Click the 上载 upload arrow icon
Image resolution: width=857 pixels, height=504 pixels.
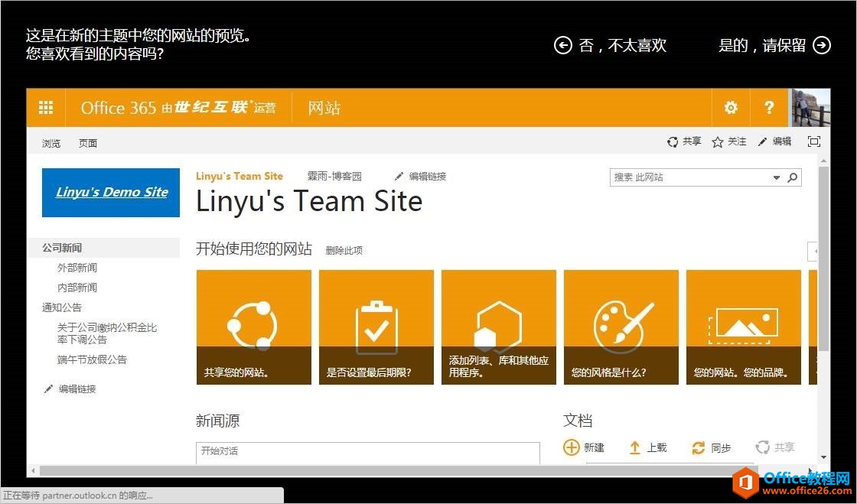634,447
